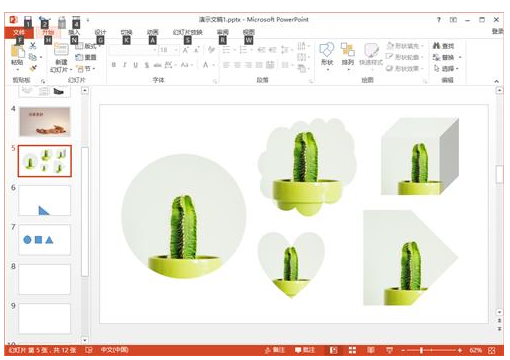The width and height of the screenshot is (510, 360).
Task: Expand the Select (选择) dropdown
Action: [447, 68]
